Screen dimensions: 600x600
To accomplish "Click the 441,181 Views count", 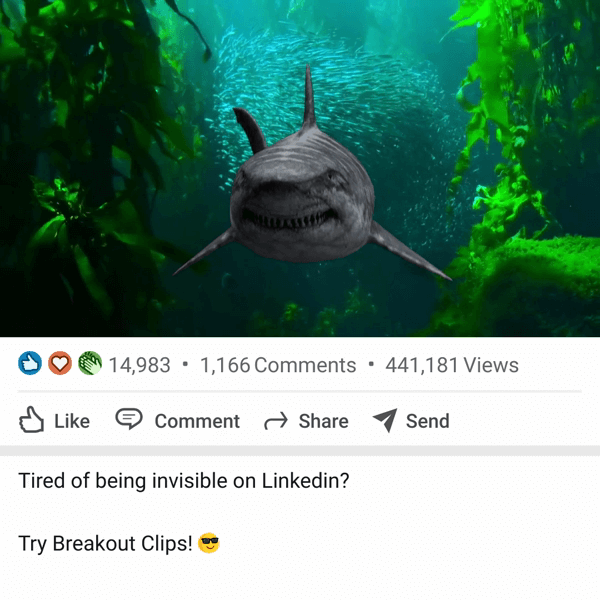I will click(x=452, y=365).
